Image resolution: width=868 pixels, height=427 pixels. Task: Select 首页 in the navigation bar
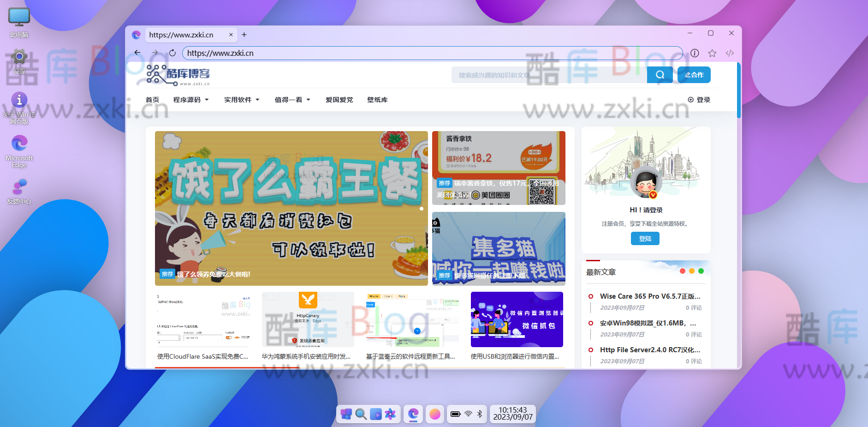[153, 99]
